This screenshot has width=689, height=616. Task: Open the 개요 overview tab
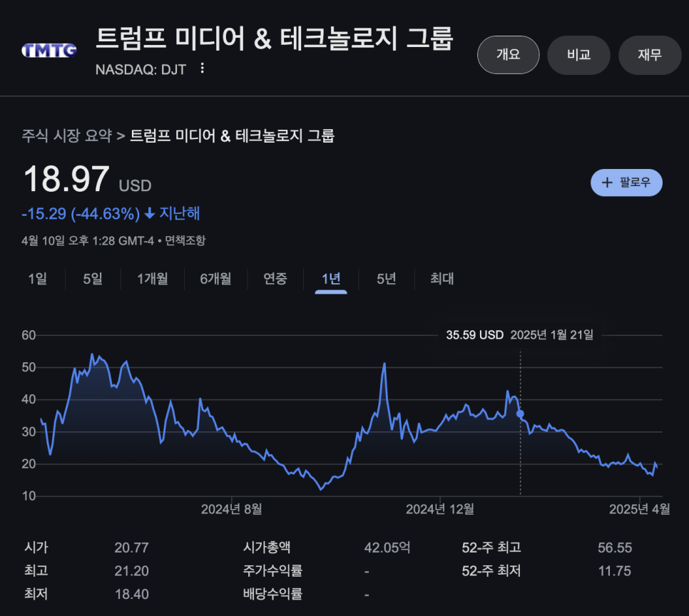[509, 55]
